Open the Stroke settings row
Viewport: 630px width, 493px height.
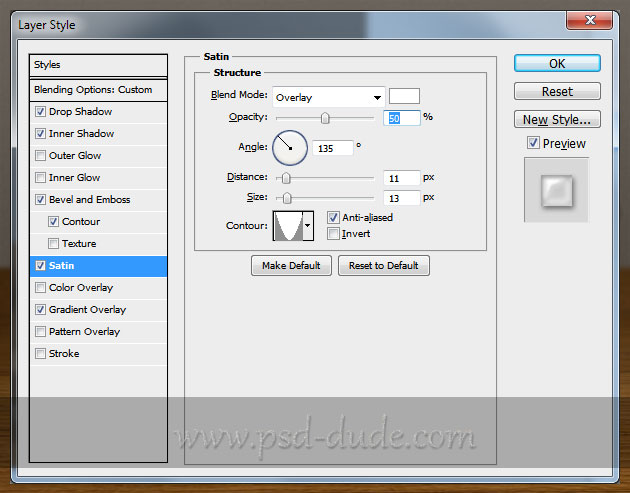(x=98, y=354)
